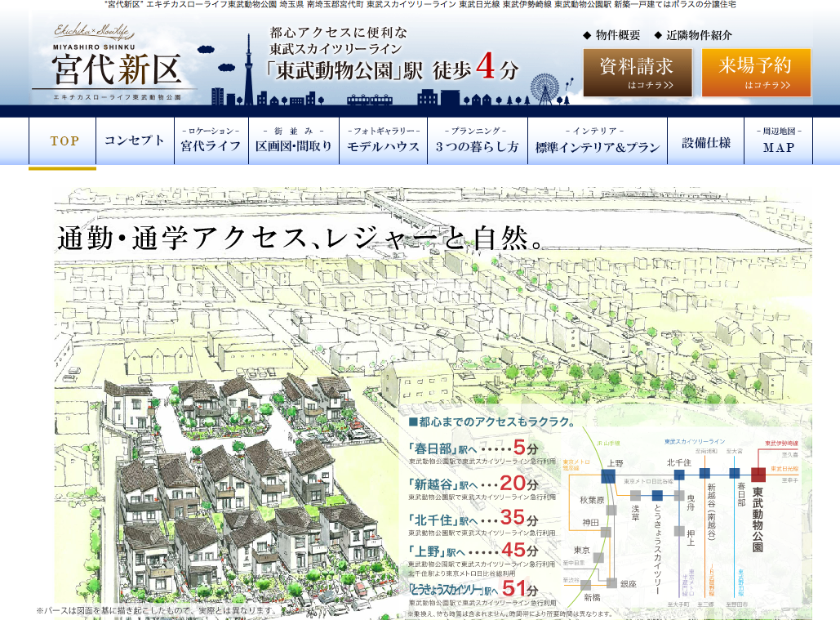Select the TOP navigation tab
The width and height of the screenshot is (840, 629).
[x=63, y=141]
